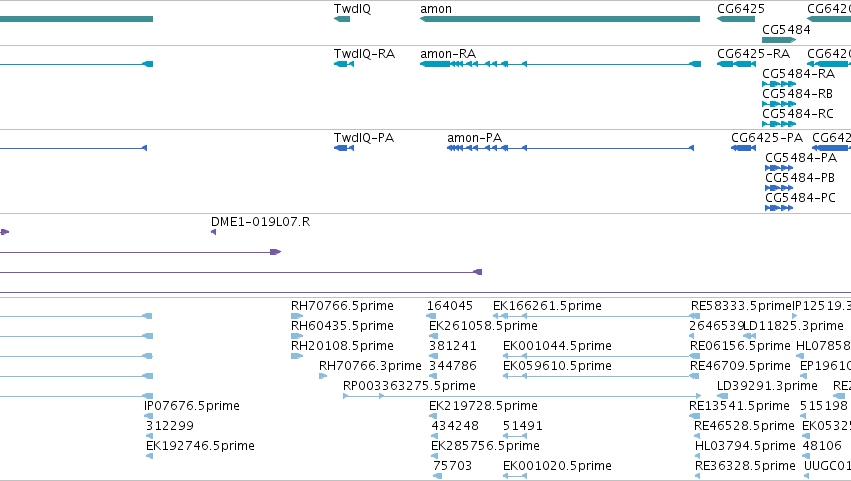Screen dimensions: 851x481
Task: Click the 51491 feature label
Action: (x=523, y=426)
